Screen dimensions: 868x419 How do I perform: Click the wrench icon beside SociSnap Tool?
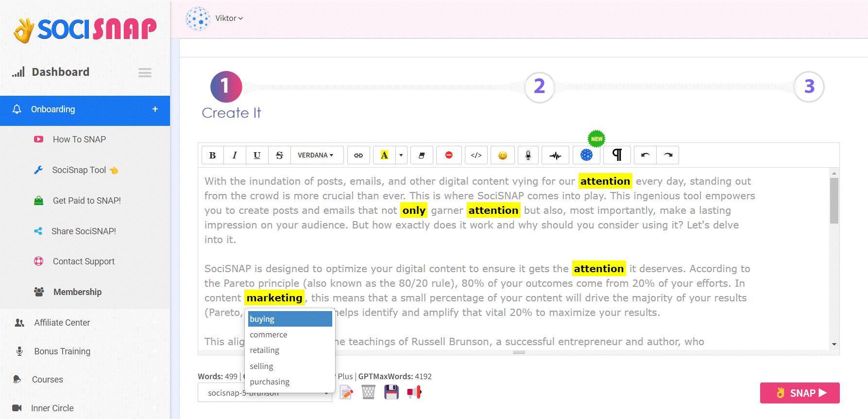(x=38, y=170)
